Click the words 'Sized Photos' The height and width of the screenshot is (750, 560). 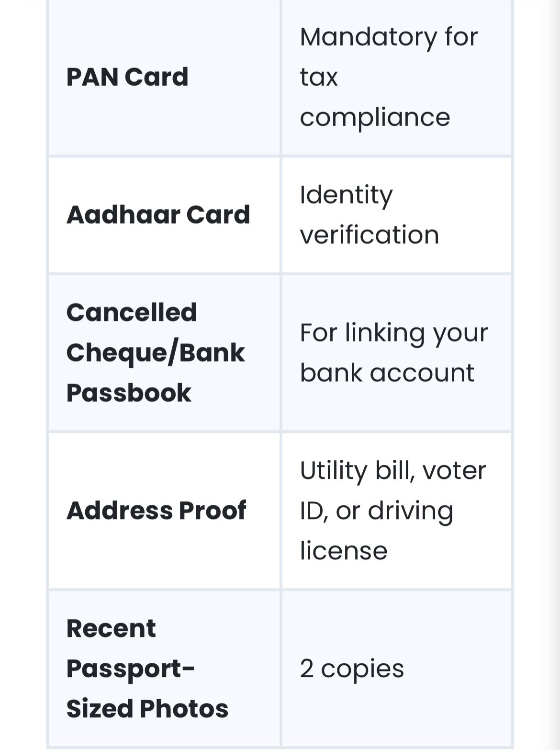(x=147, y=709)
